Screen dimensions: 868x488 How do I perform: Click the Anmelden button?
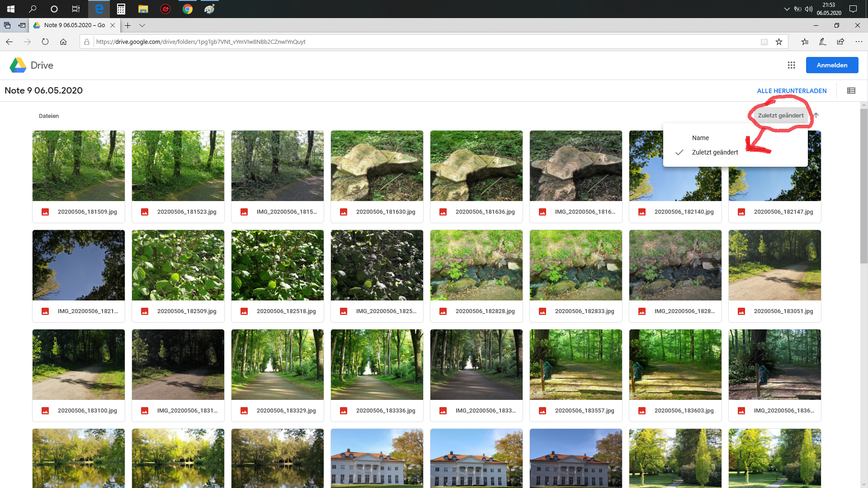tap(832, 65)
